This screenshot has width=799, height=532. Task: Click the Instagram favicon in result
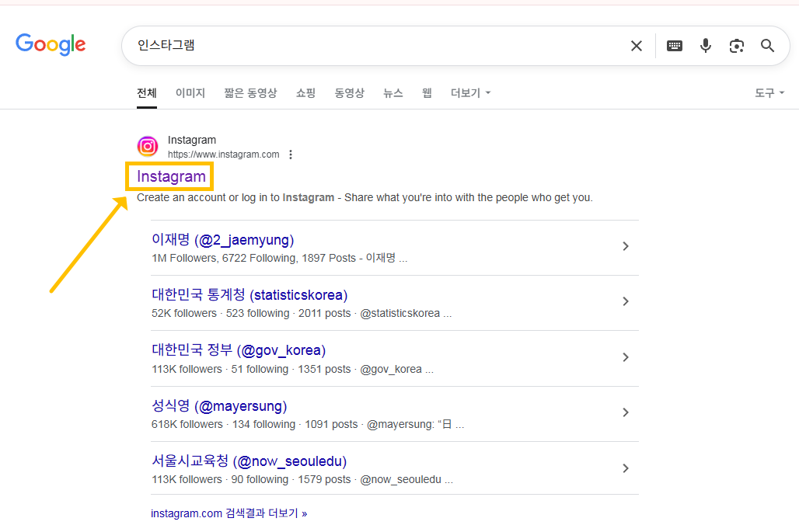[147, 147]
